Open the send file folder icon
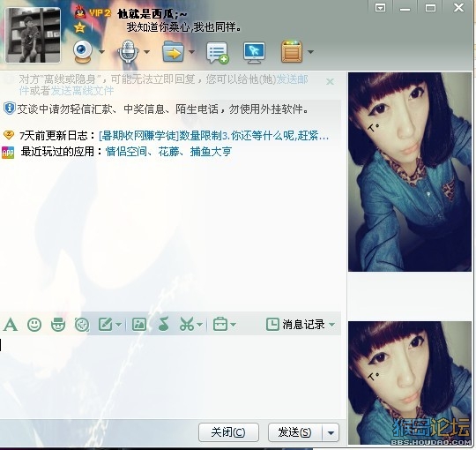 click(x=173, y=52)
